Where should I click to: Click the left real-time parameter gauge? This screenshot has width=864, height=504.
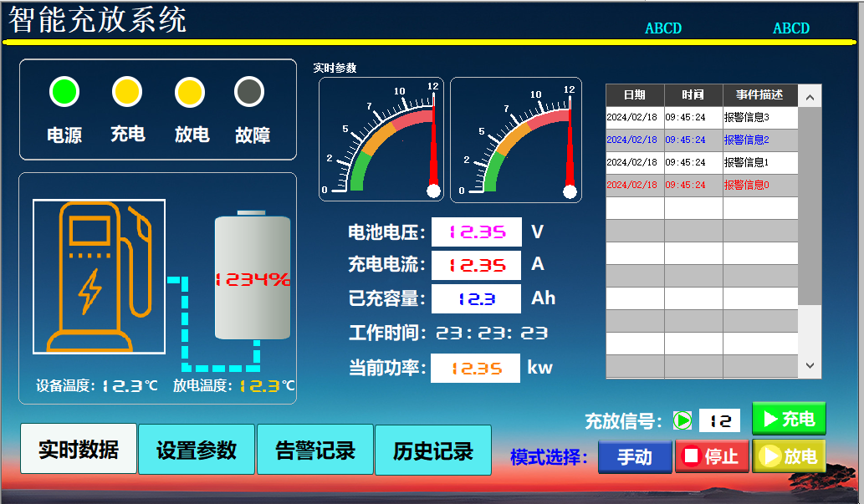(x=381, y=138)
